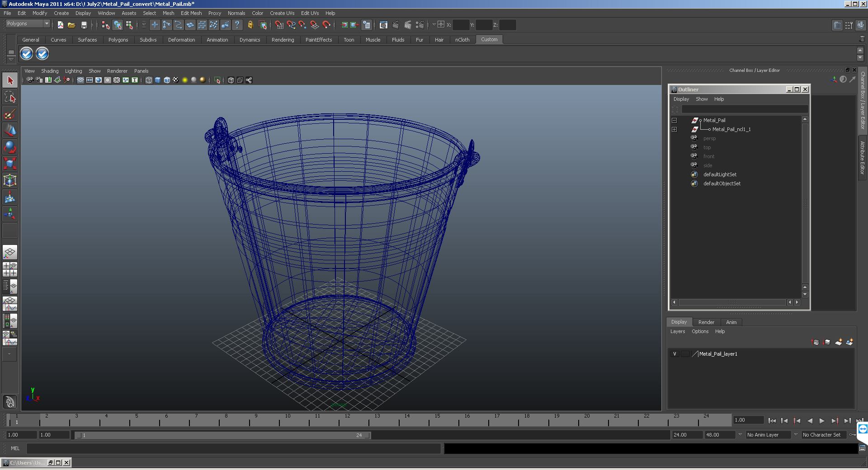Screen dimensions: 868x470
Task: Click the MEL command line input field
Action: [x=234, y=448]
